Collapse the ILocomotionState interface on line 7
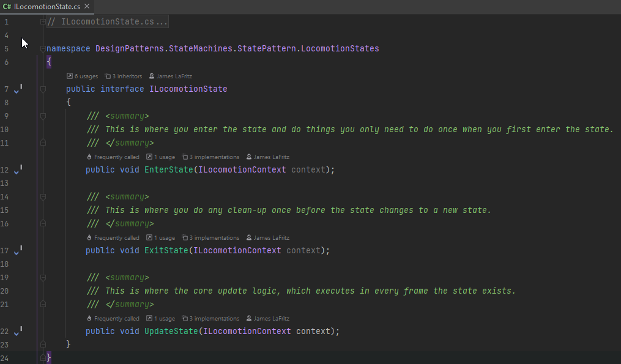Screen dimensions: 621x364 coord(43,89)
